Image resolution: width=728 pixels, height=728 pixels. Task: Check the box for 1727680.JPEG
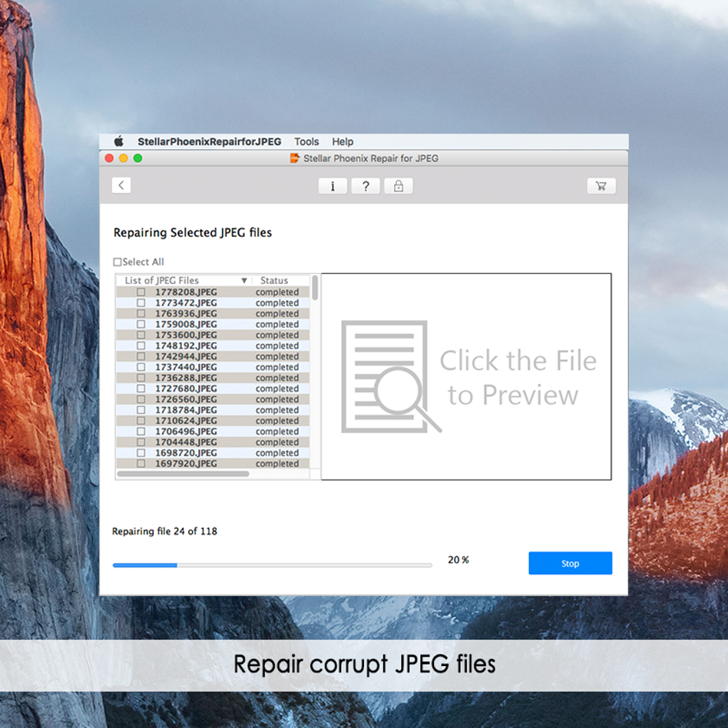tap(141, 388)
